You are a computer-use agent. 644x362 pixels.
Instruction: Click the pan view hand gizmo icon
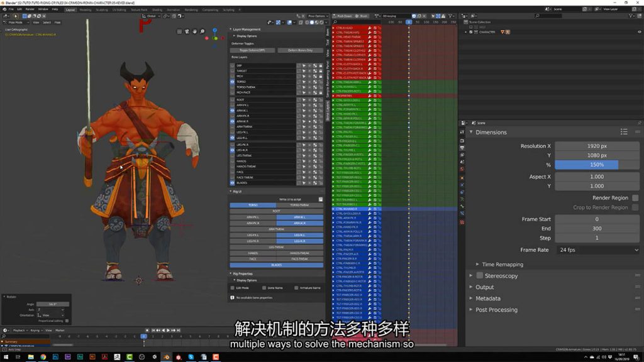click(195, 31)
